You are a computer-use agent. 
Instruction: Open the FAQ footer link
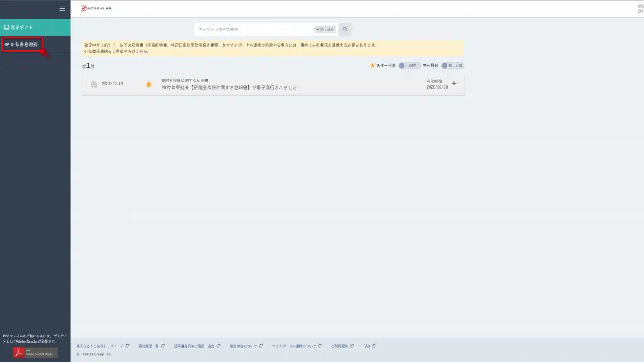pos(367,346)
